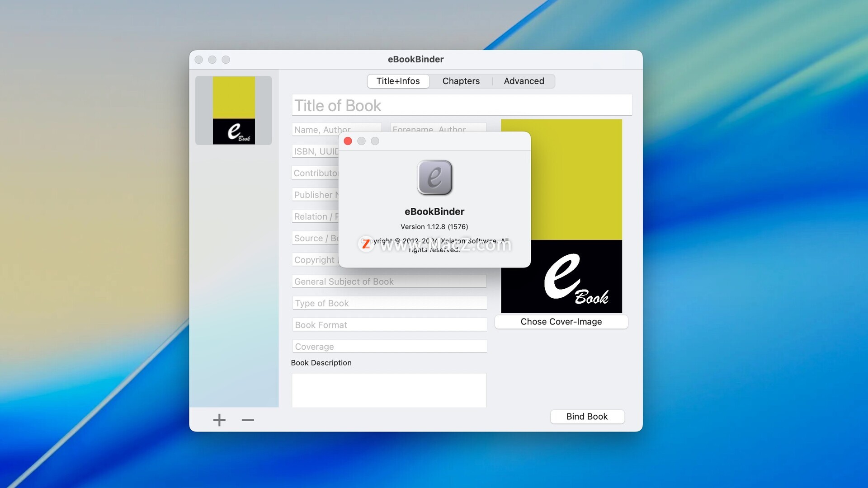Click the Chose Cover-Image button
The image size is (868, 488).
pyautogui.click(x=561, y=322)
